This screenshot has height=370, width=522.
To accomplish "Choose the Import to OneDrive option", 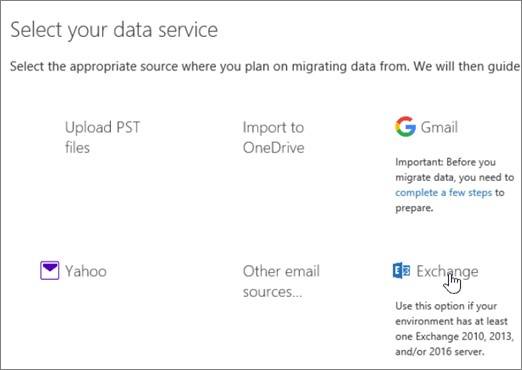I will tap(273, 137).
